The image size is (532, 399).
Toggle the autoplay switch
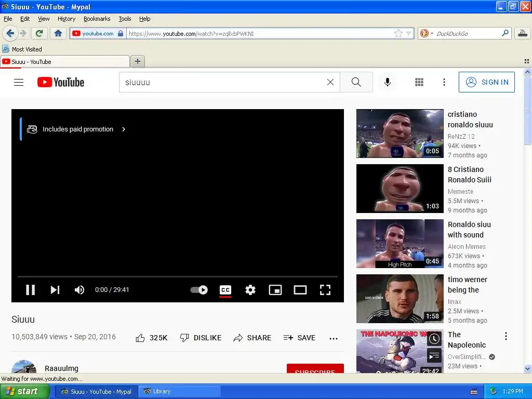pos(199,290)
